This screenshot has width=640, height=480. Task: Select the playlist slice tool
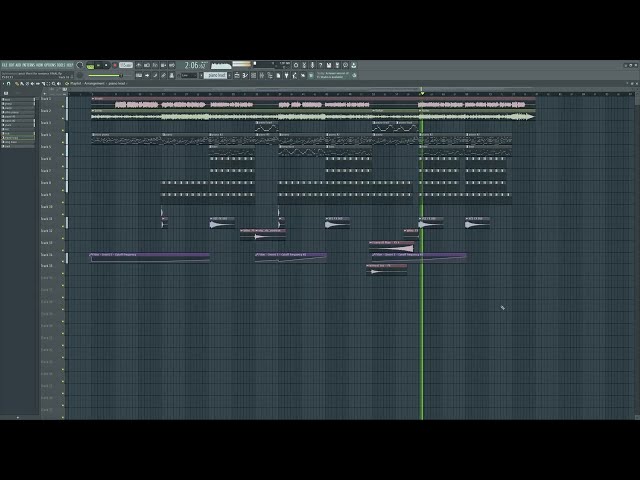point(43,83)
